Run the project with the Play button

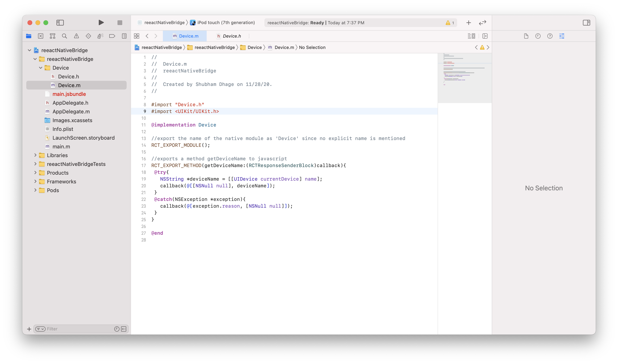click(x=101, y=22)
